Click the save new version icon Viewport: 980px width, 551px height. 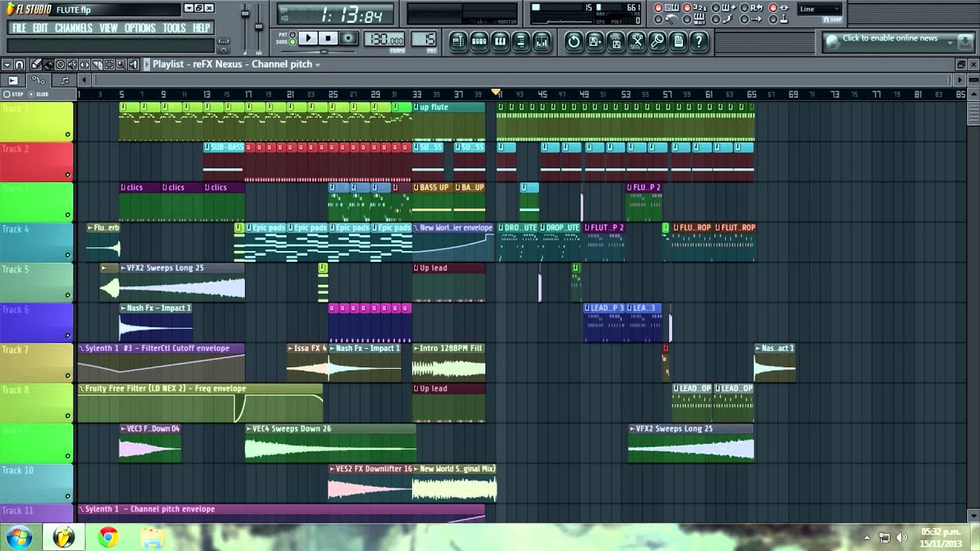595,41
